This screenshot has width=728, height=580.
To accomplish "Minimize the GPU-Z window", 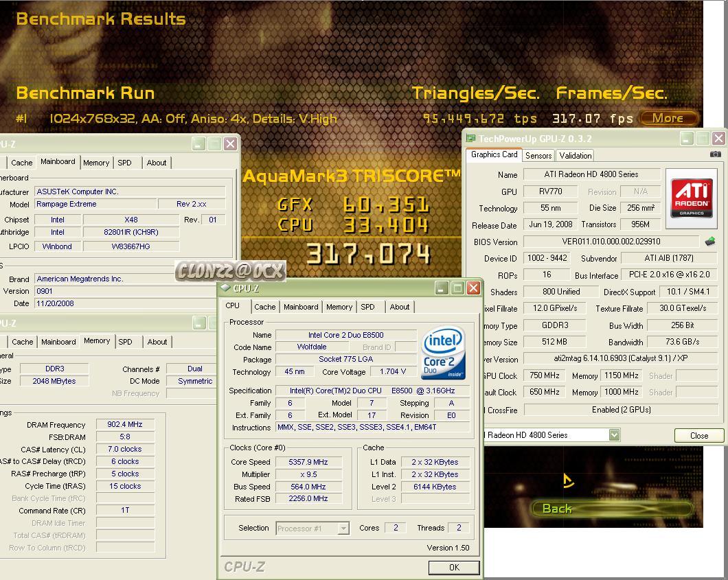I will point(687,138).
